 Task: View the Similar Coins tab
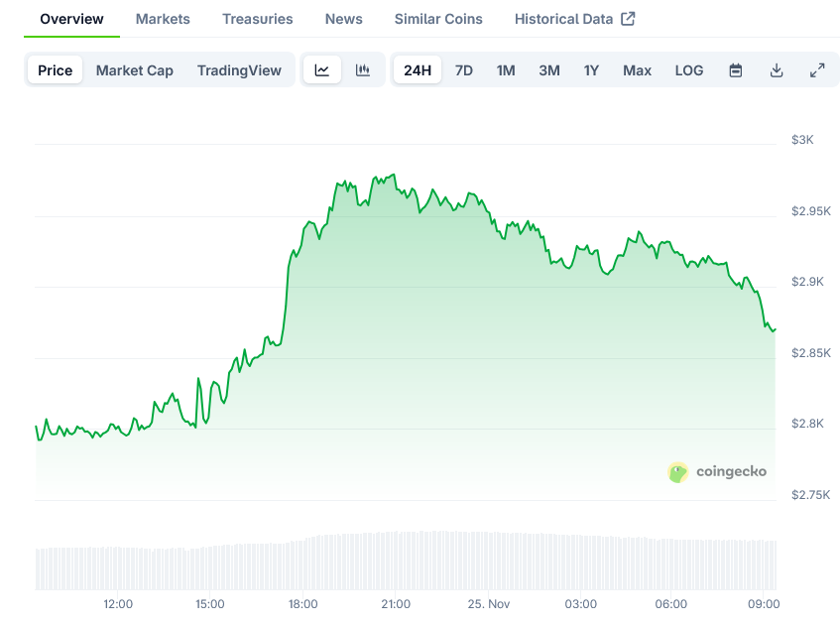pyautogui.click(x=438, y=19)
